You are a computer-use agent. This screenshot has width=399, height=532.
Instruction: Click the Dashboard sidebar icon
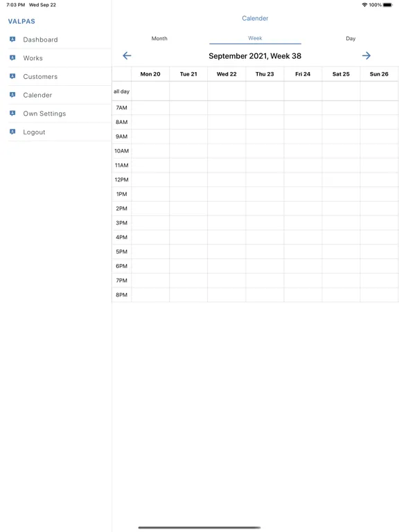pyautogui.click(x=12, y=39)
